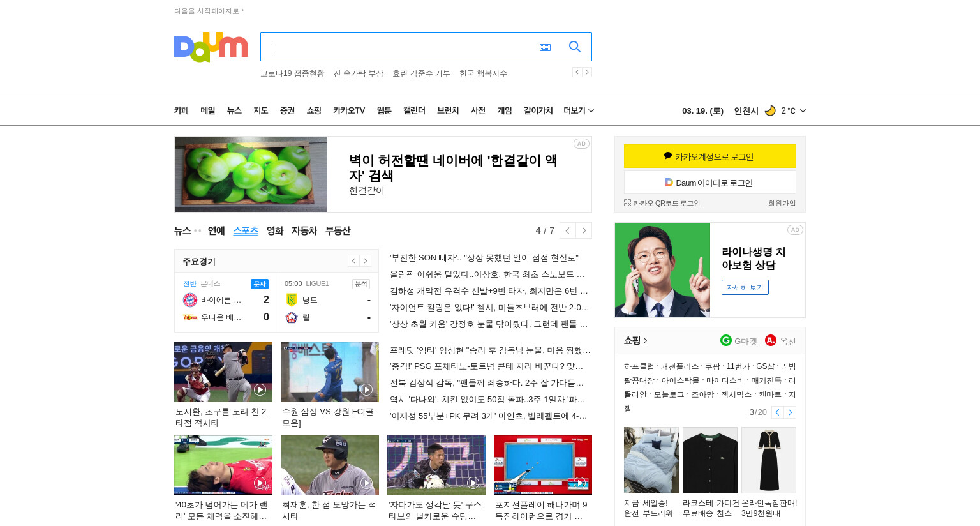
Task: Open 쇼핑 in navigation bar
Action: click(314, 110)
